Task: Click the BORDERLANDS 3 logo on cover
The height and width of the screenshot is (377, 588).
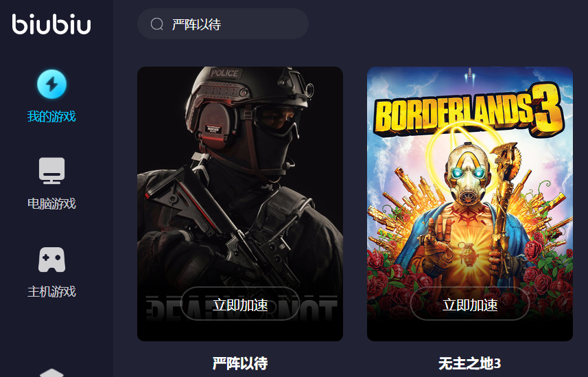Action: (x=469, y=109)
